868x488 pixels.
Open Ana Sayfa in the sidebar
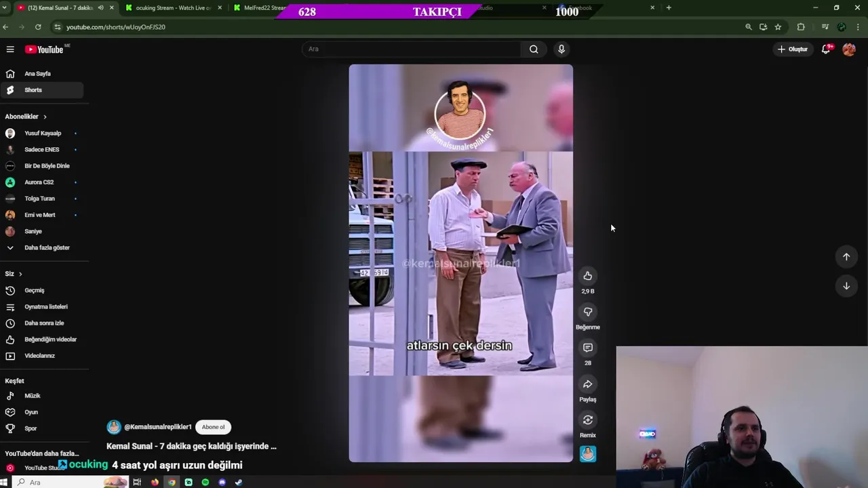pyautogui.click(x=42, y=74)
